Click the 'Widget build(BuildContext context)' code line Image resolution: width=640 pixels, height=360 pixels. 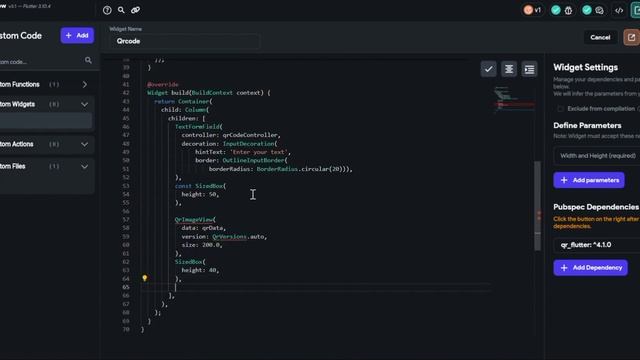click(209, 93)
